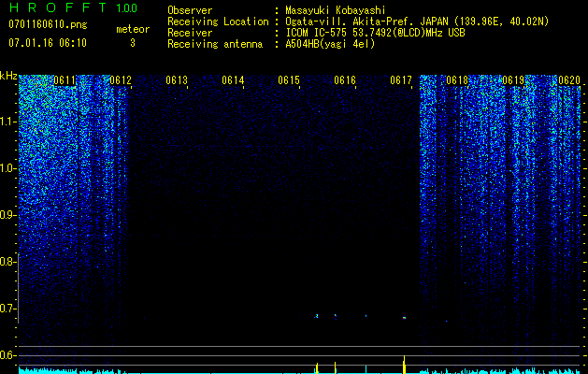Click the 0612 time marker
Screen dimensions: 588x374
(x=121, y=80)
